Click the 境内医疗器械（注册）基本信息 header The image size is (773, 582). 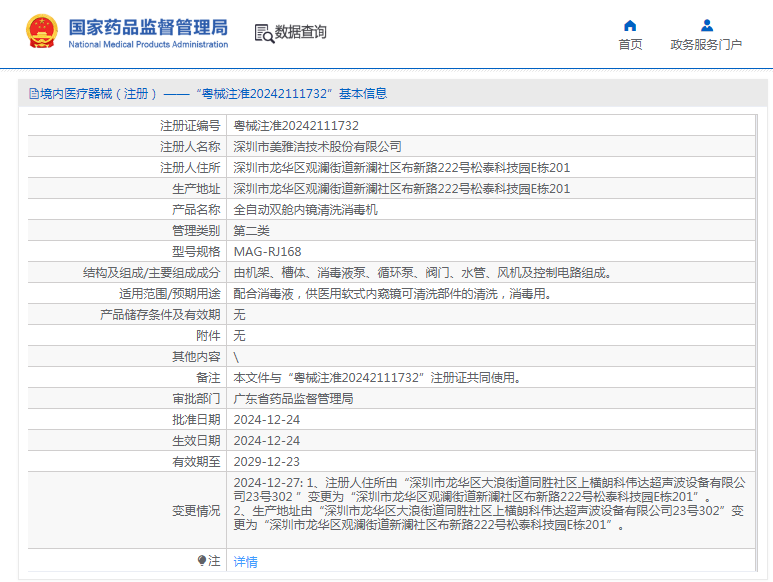tap(208, 94)
